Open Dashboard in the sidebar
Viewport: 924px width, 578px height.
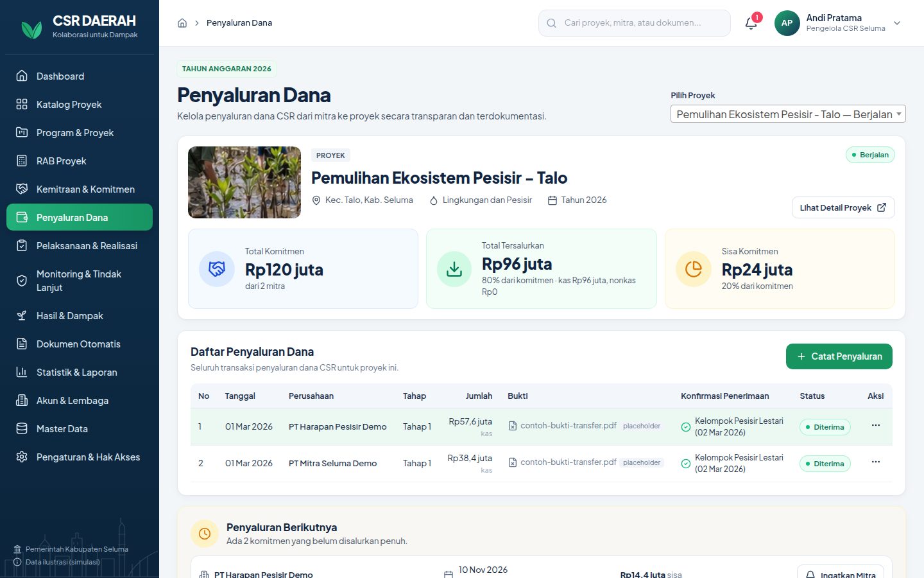point(80,76)
